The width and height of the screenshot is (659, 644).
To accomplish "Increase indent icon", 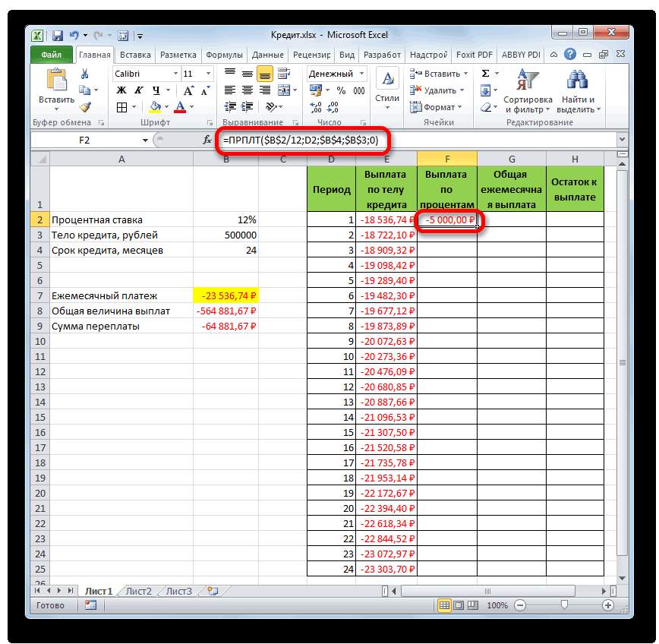I will tap(248, 107).
